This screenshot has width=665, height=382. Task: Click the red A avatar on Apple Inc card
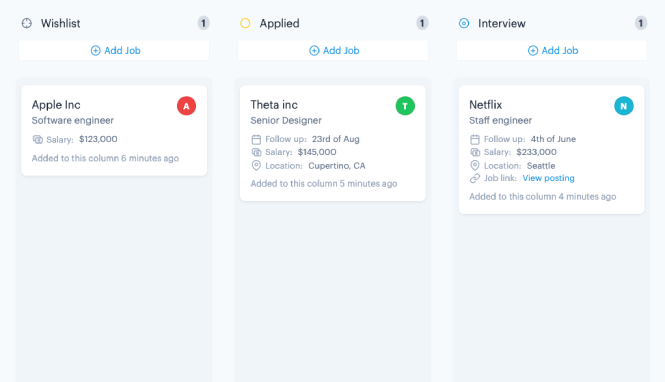point(187,106)
